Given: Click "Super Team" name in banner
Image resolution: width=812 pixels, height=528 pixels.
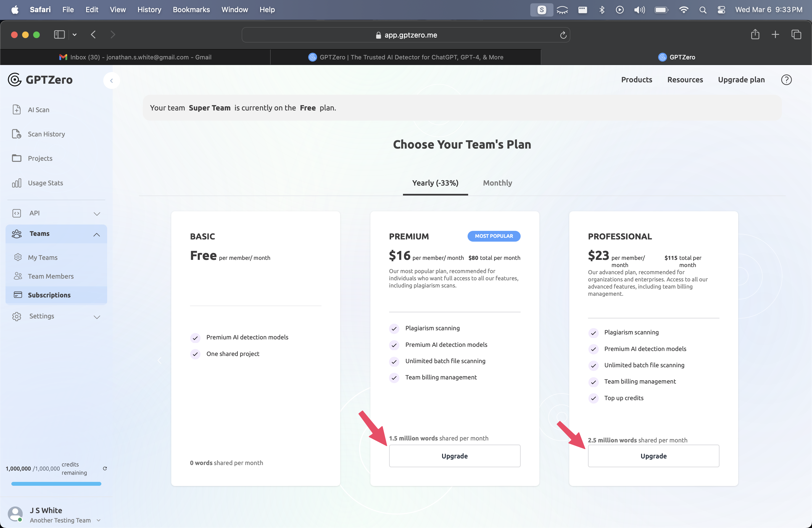Looking at the screenshot, I should 209,108.
